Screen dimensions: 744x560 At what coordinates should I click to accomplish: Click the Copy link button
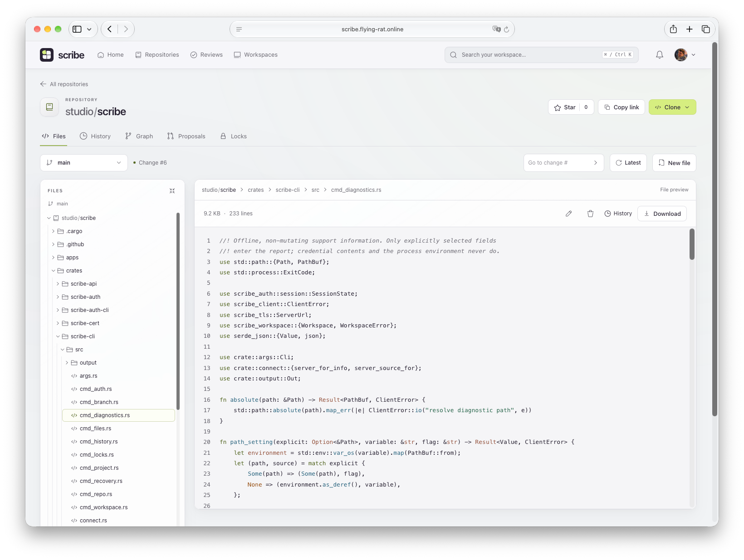622,107
